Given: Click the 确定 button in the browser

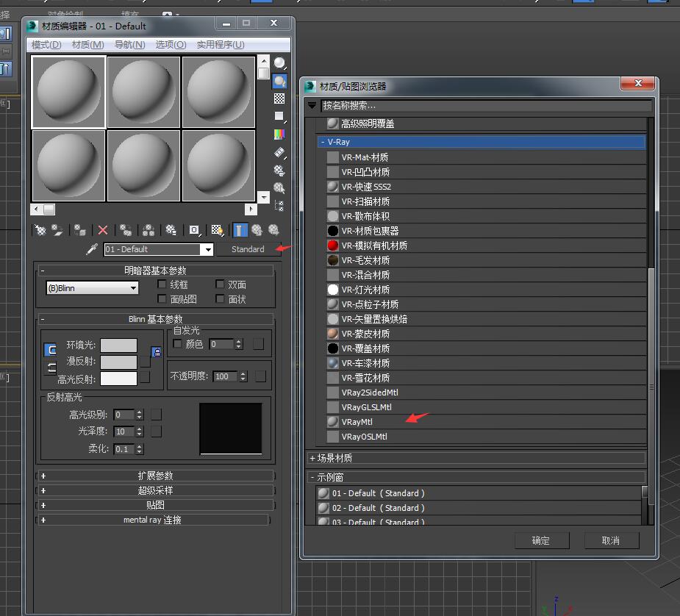Looking at the screenshot, I should pos(542,540).
